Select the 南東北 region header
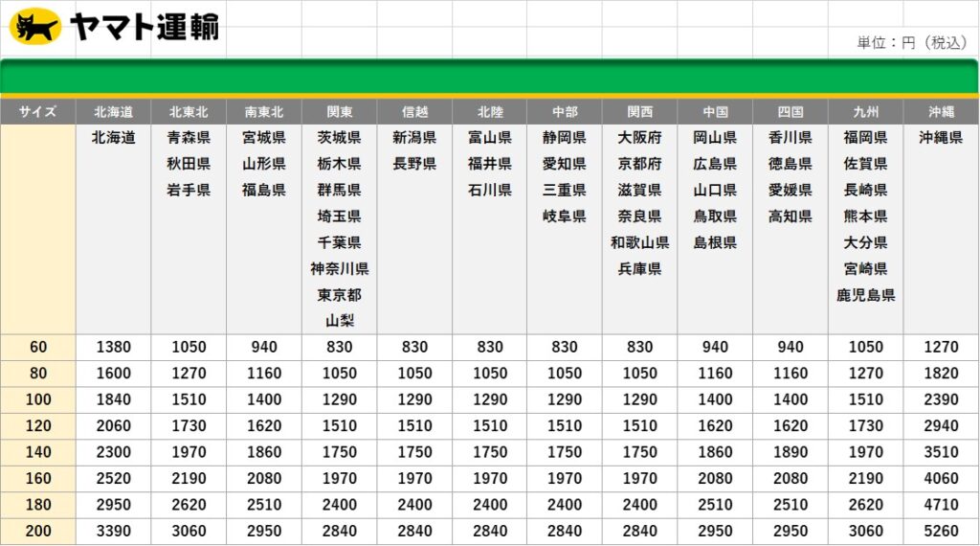The width and height of the screenshot is (980, 546). coord(264,112)
